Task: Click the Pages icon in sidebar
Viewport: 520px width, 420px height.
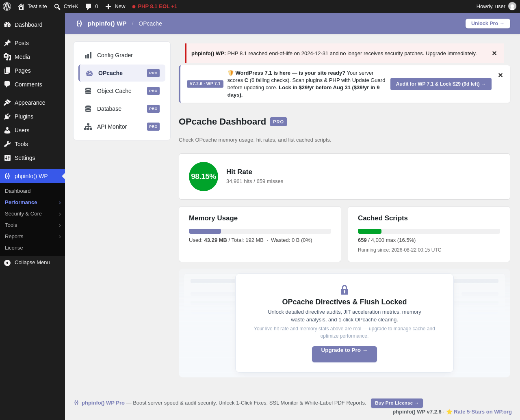Action: tap(7, 71)
